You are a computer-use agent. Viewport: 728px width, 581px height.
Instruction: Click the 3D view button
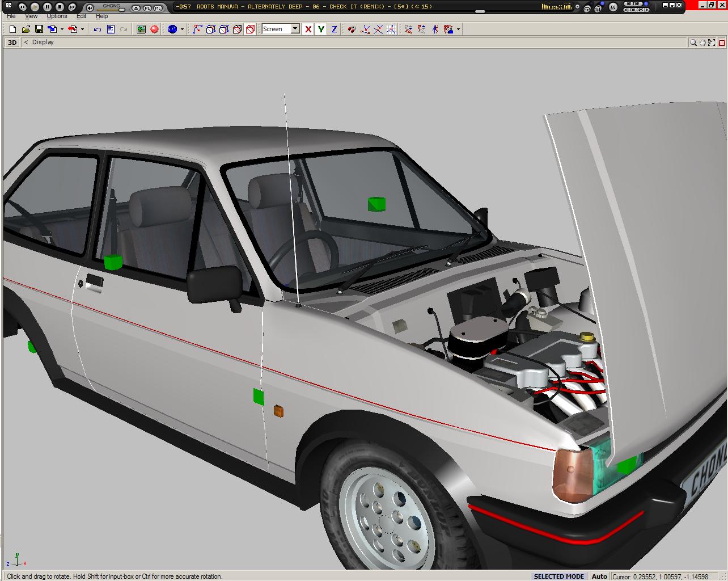pos(12,42)
